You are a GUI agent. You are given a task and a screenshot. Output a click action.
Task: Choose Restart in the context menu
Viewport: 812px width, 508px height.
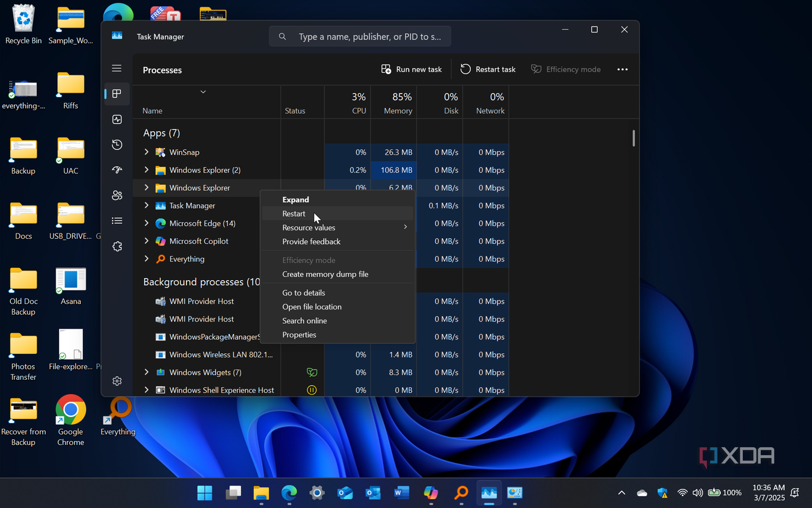pyautogui.click(x=337, y=214)
